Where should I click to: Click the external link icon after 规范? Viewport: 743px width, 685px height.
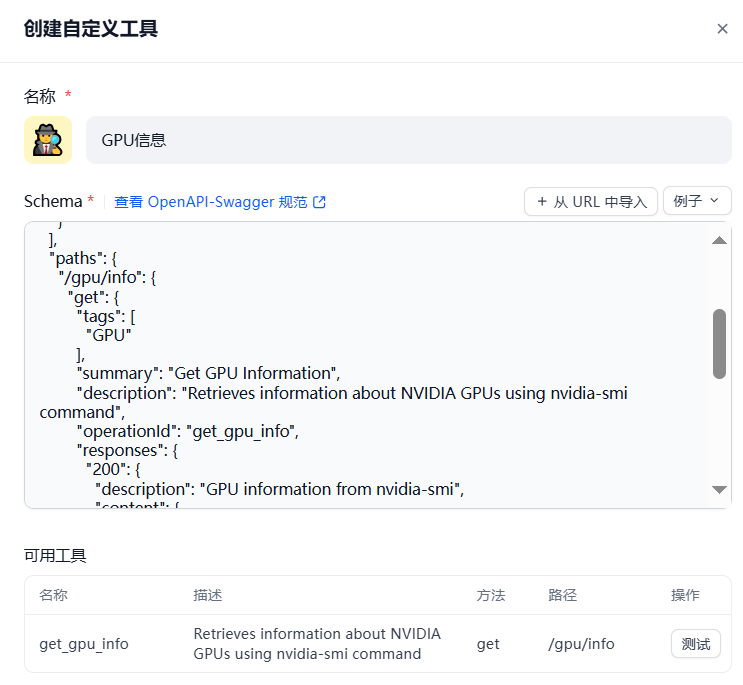(x=320, y=202)
